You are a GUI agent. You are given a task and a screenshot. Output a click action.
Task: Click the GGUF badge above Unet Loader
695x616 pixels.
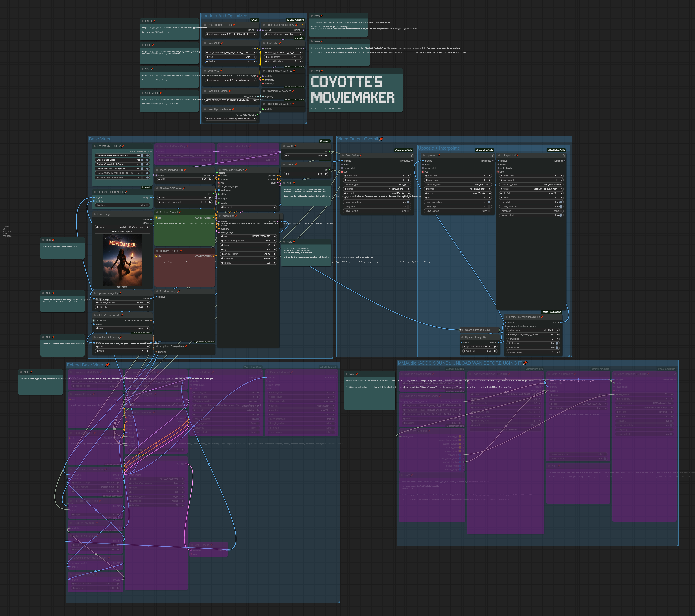click(254, 20)
